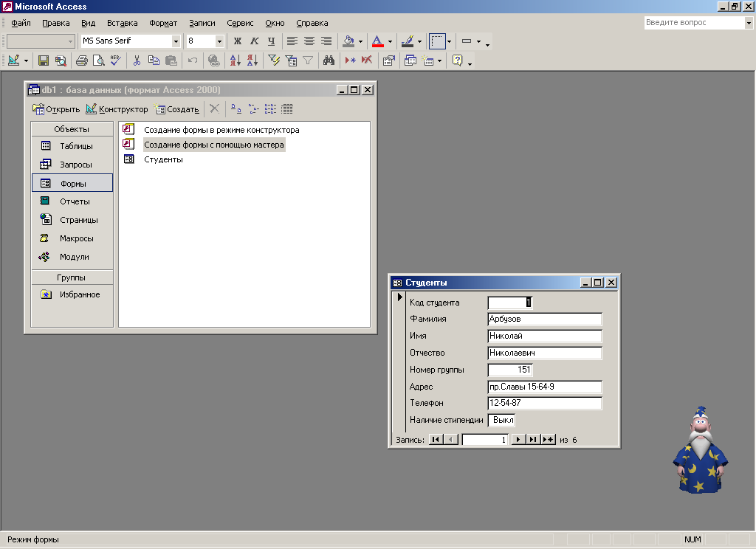Click the Delete X icon in db1 window
This screenshot has width=756, height=549.
[215, 109]
